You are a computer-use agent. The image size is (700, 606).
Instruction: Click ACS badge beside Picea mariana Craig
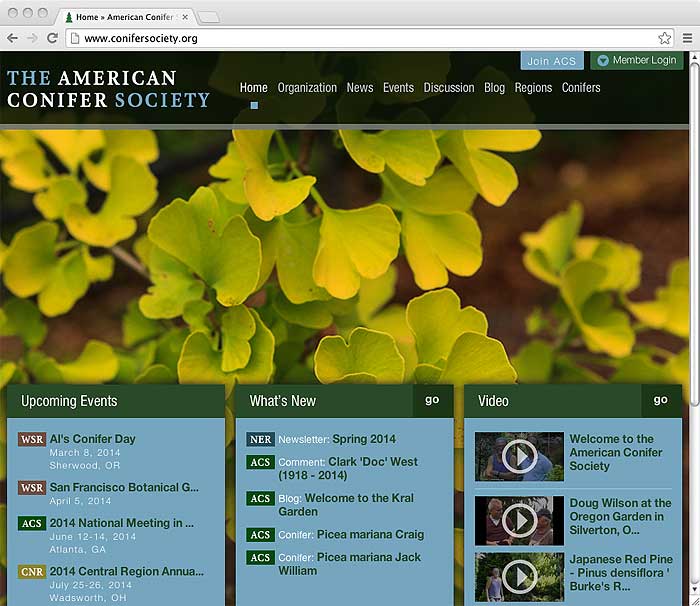260,535
